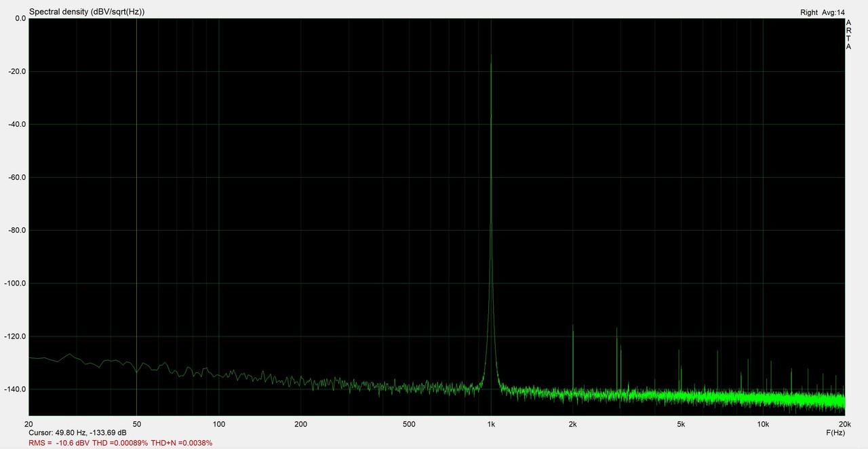This screenshot has width=868, height=449.
Task: Click the '200' frequency axis label
Action: [301, 425]
